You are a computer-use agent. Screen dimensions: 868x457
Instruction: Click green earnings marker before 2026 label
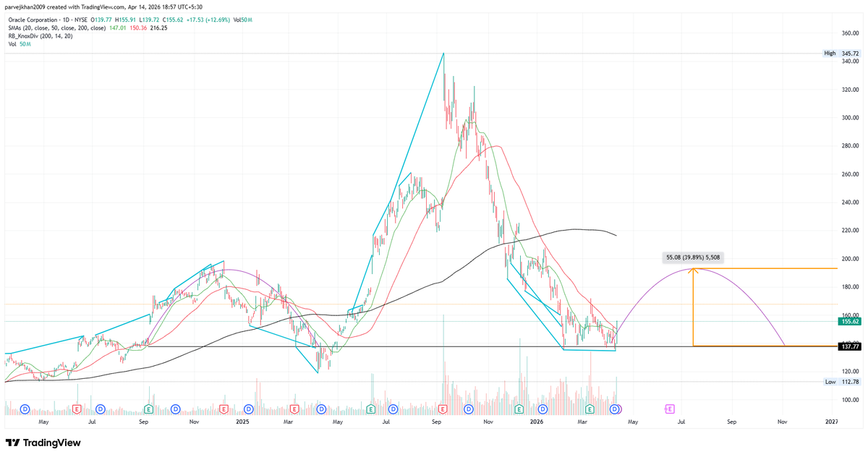coord(519,409)
